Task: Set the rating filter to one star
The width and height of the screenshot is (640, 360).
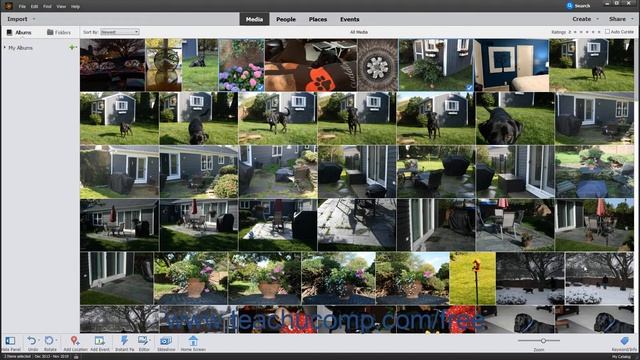Action: [x=575, y=32]
